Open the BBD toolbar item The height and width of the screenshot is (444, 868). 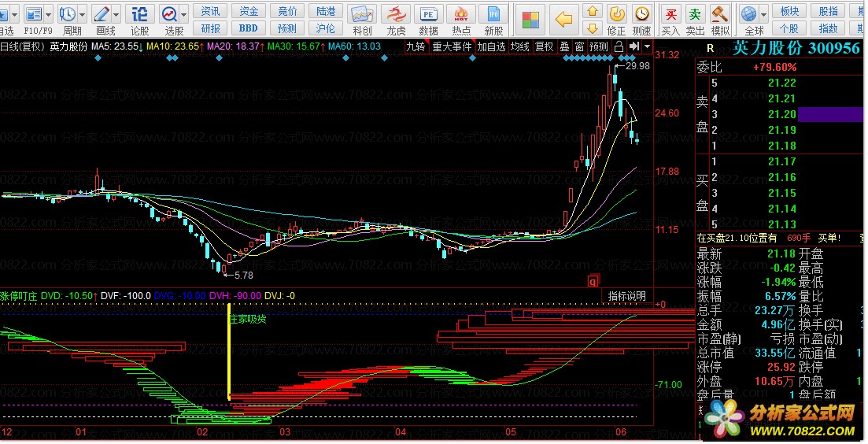tap(249, 28)
